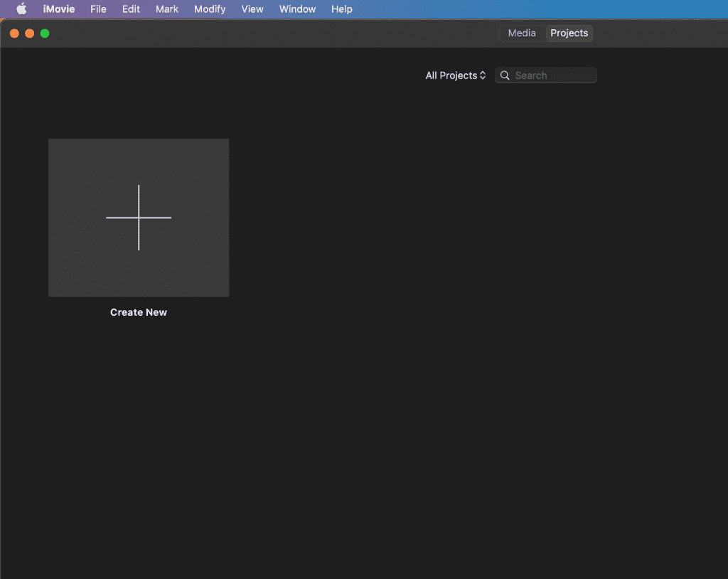Click the magnifying glass search icon

(x=505, y=75)
